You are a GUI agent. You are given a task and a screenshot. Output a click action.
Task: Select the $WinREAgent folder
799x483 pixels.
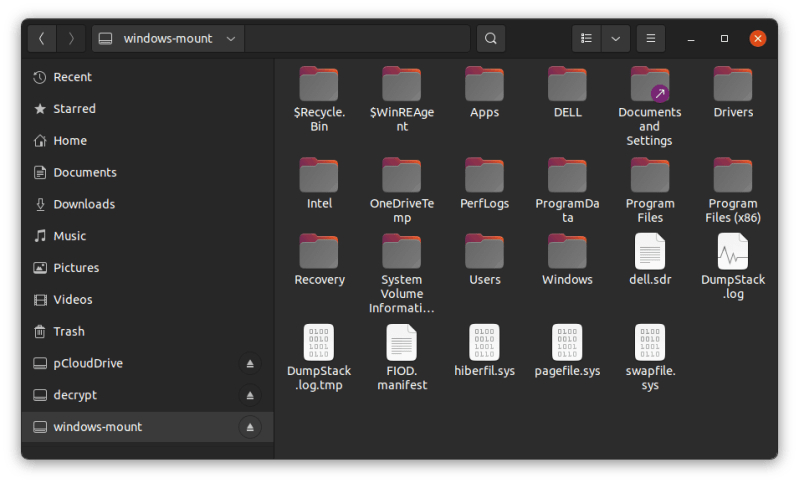pos(402,99)
